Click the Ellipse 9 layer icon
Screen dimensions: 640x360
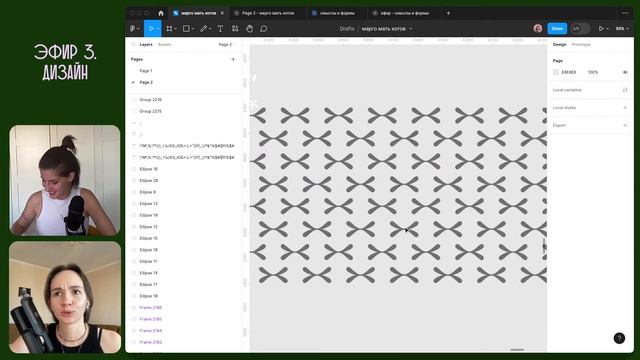134,192
